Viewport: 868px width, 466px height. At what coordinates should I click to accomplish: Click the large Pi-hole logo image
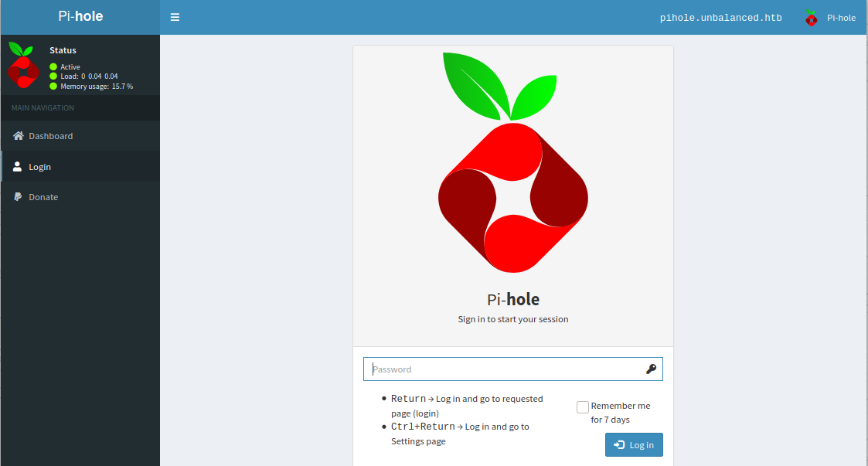[x=513, y=163]
